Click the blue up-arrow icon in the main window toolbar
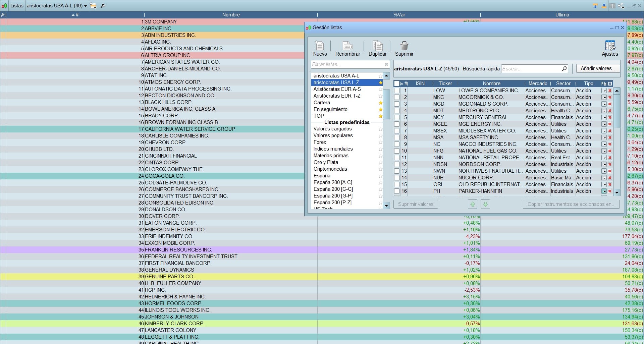Viewport: 644px width, 344px height. [x=604, y=6]
